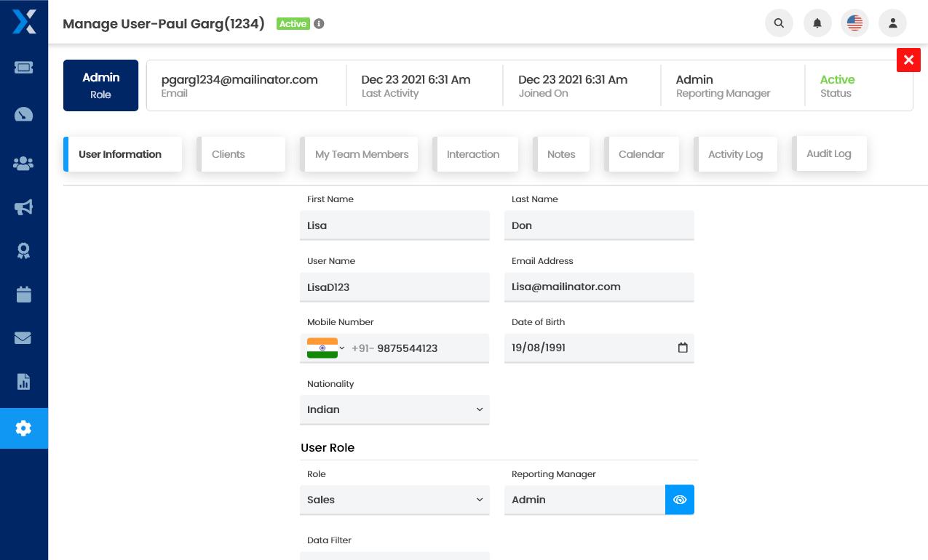Close the user panel with red X
This screenshot has height=560, width=928.
point(908,60)
